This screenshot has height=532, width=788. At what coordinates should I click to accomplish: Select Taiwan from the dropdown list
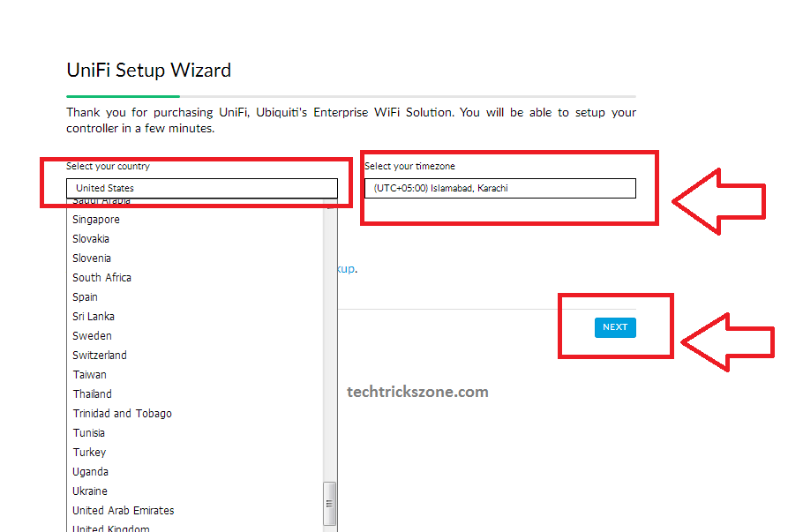pyautogui.click(x=89, y=375)
